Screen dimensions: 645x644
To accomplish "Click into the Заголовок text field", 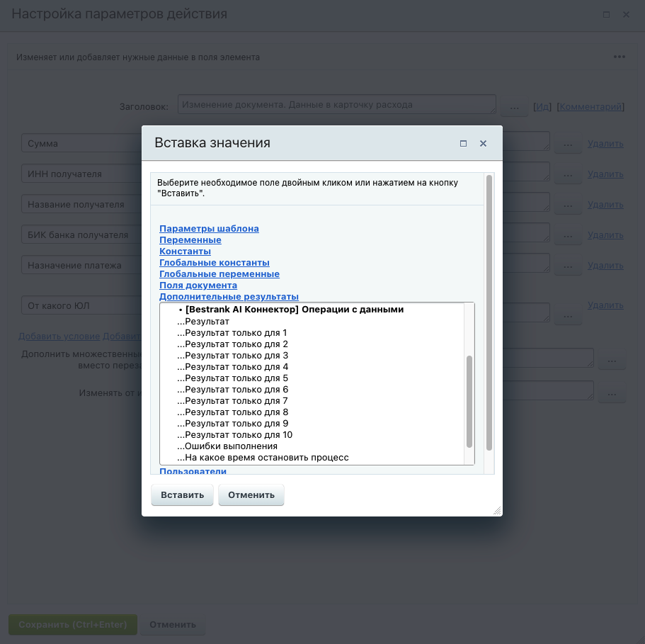I will (x=336, y=105).
